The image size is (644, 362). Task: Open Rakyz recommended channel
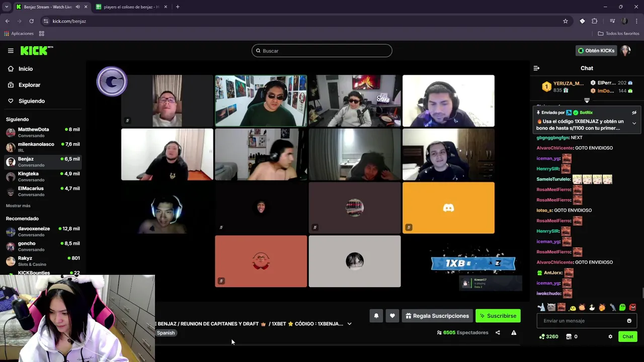[x=42, y=261]
